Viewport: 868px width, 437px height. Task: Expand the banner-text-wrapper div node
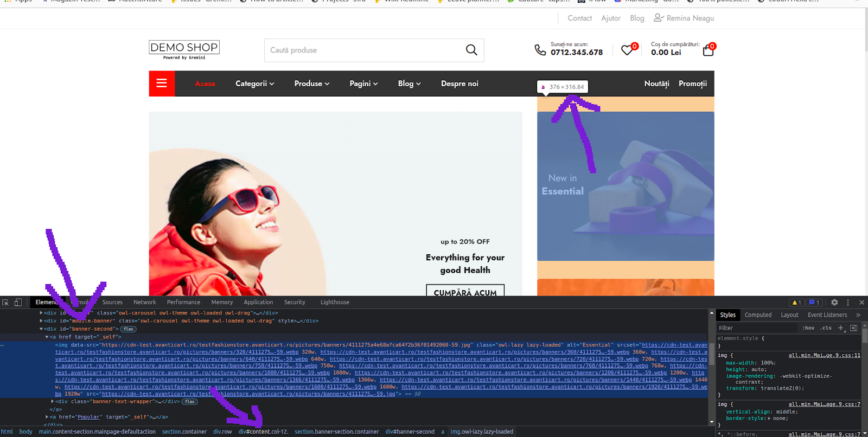coord(53,402)
